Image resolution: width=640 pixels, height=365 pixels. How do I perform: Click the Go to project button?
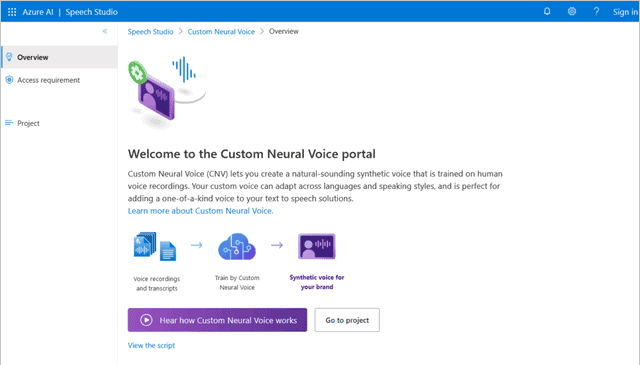click(x=347, y=320)
